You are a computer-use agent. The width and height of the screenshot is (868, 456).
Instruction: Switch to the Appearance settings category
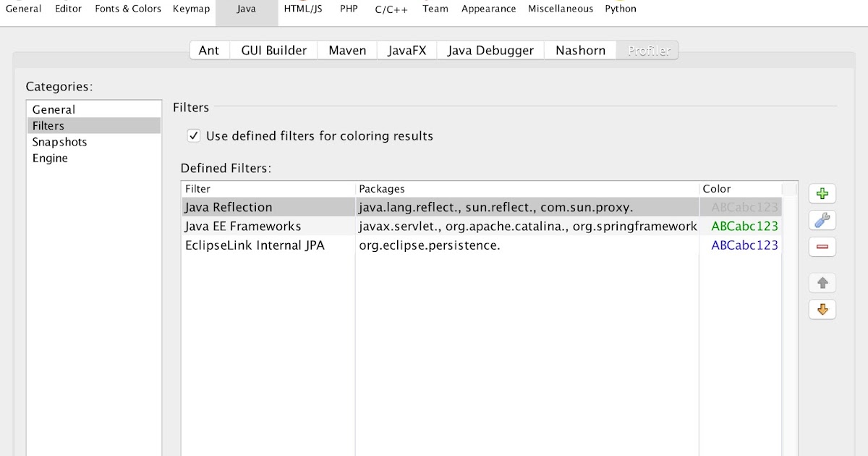[x=488, y=9]
